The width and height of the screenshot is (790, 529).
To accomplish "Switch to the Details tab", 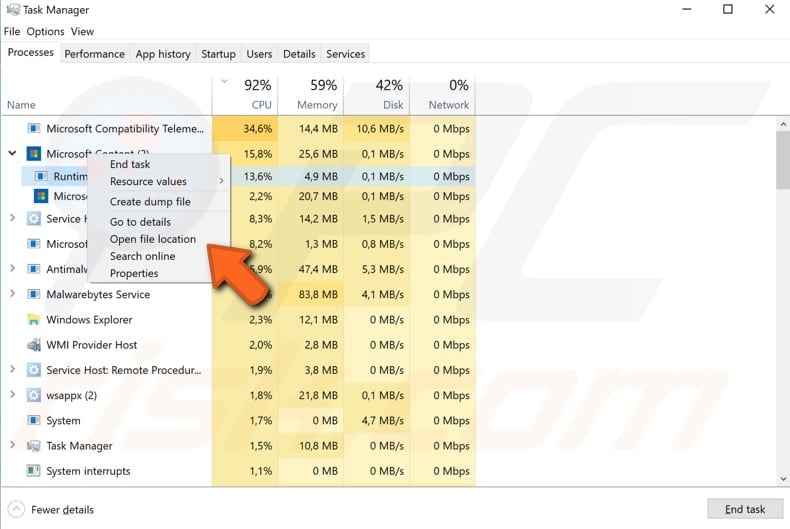I will click(299, 54).
